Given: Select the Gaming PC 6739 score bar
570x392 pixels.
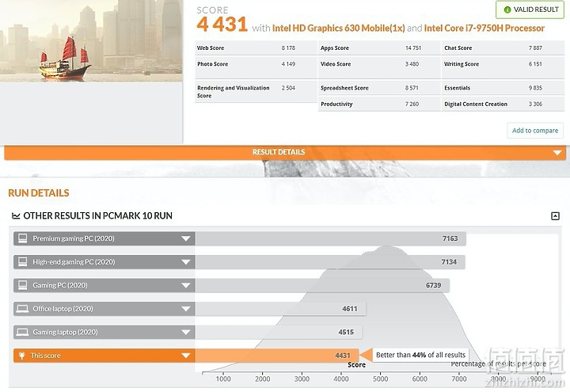Looking at the screenshot, I should coord(322,285).
